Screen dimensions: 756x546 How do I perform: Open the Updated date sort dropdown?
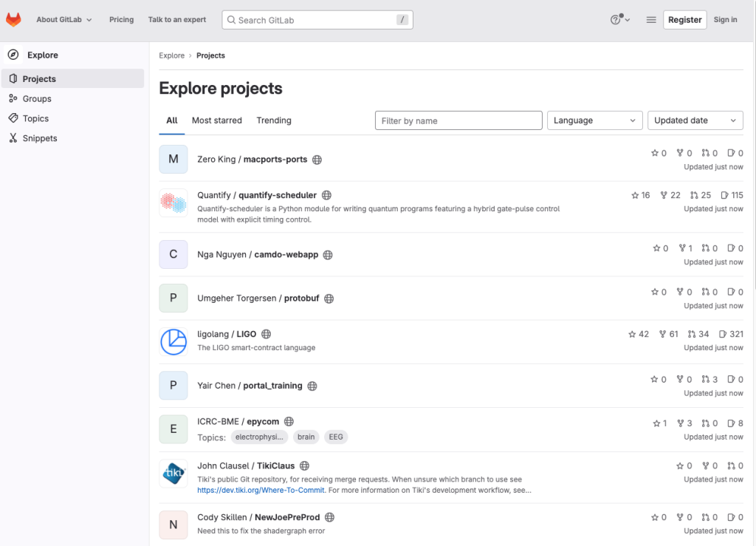pyautogui.click(x=695, y=120)
